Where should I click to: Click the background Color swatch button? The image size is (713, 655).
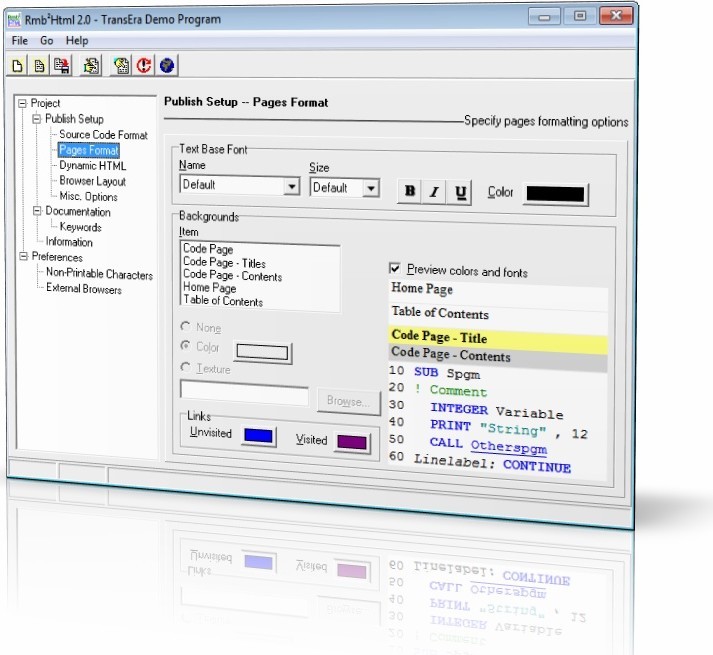262,353
